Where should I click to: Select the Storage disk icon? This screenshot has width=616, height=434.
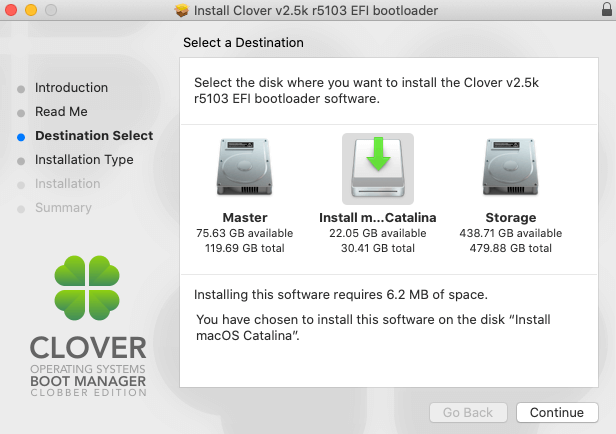point(510,167)
